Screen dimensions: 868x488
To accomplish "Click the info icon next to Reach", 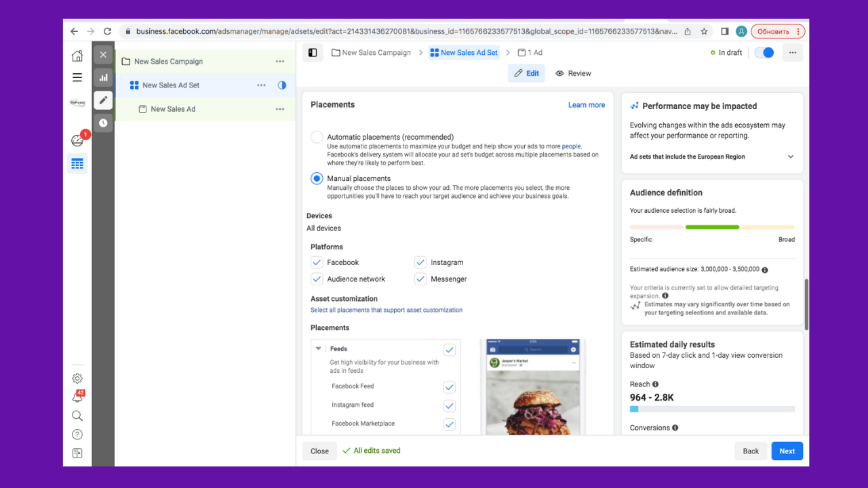I will (x=655, y=384).
